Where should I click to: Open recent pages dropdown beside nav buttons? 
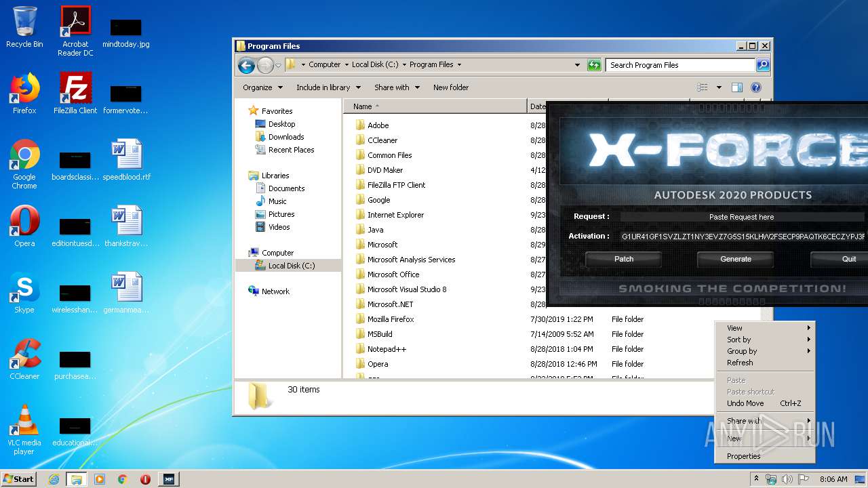click(278, 66)
